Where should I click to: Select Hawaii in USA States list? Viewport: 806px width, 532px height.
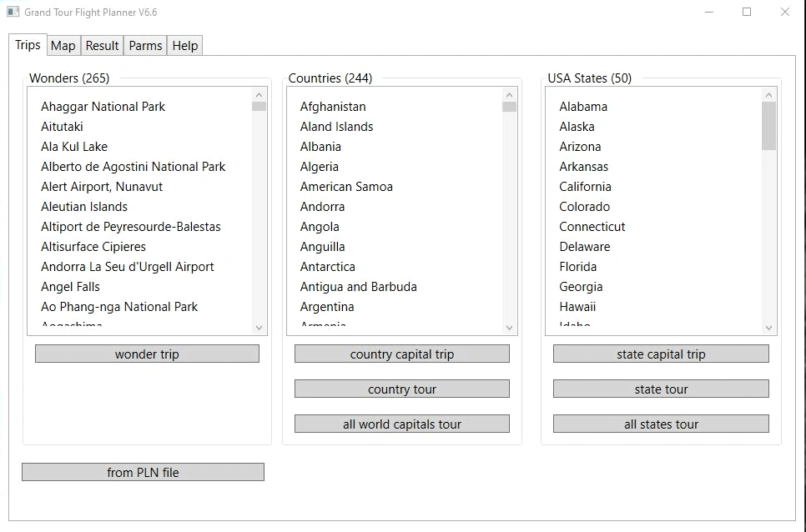pyautogui.click(x=577, y=307)
